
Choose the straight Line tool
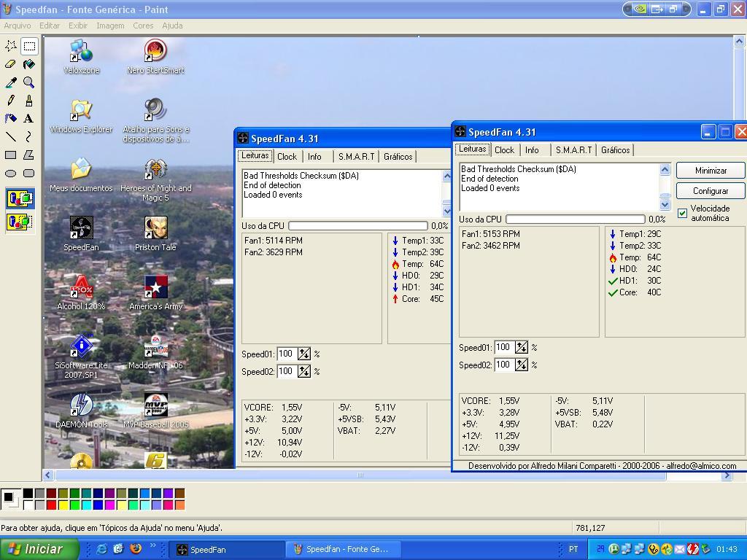[x=10, y=136]
